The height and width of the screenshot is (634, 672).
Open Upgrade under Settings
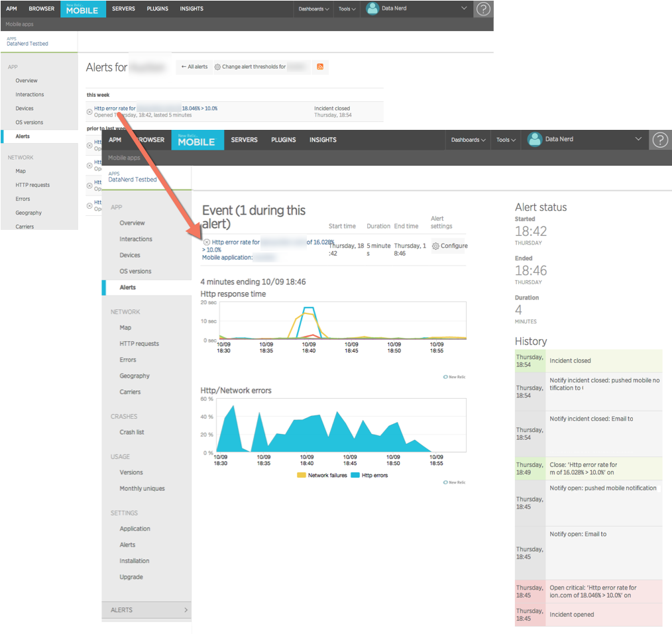click(x=131, y=578)
